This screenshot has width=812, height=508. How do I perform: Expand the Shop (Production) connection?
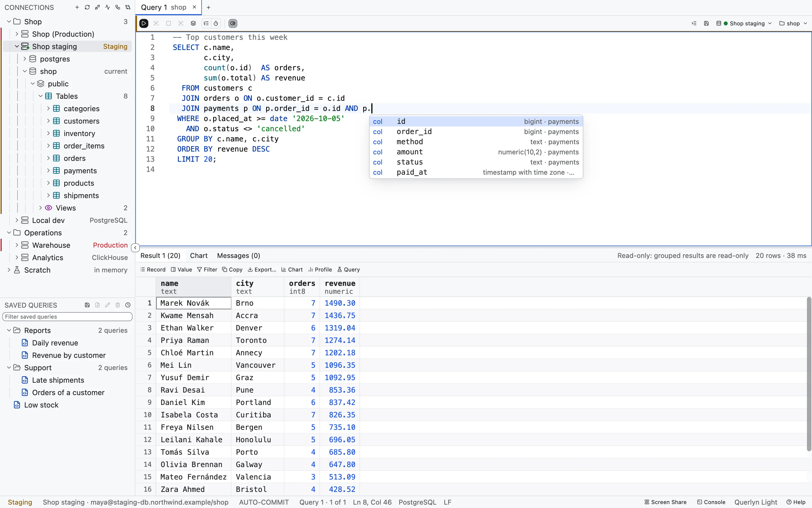click(17, 34)
